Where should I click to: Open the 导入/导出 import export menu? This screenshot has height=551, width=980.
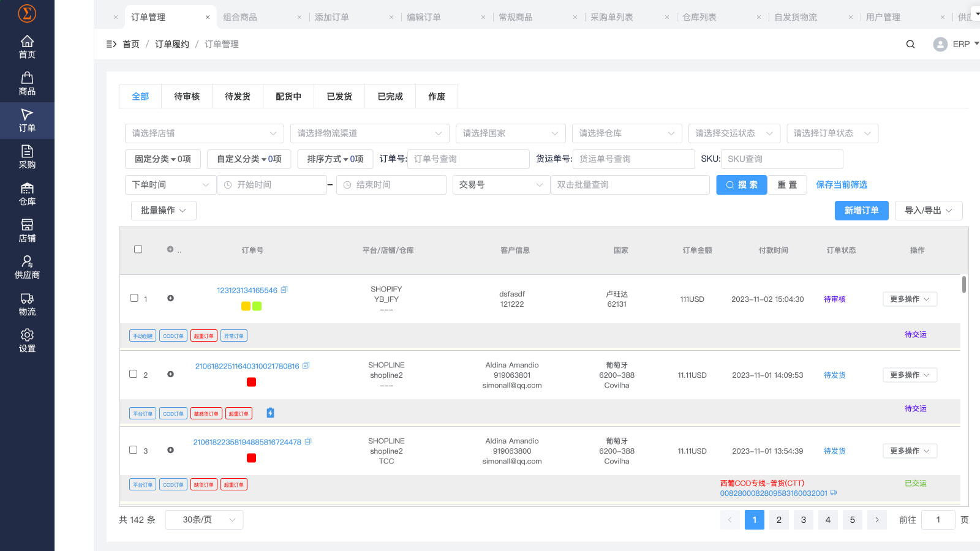[x=929, y=211]
